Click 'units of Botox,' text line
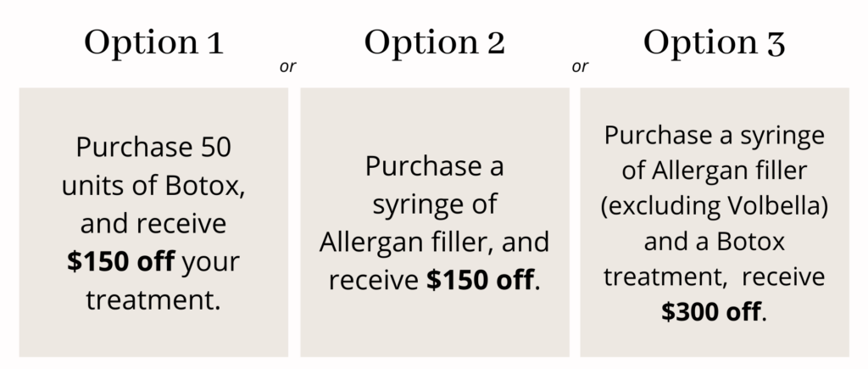 coord(153,186)
